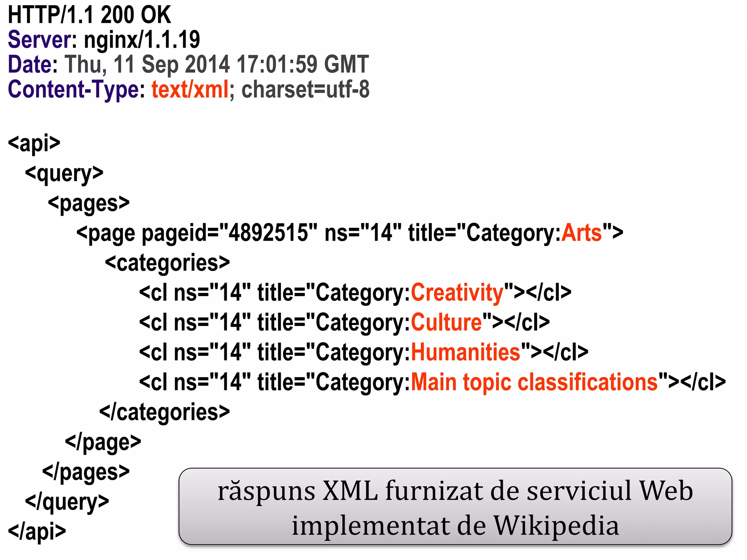Click the red text/xml value
The height and width of the screenshot is (560, 747).
[190, 89]
